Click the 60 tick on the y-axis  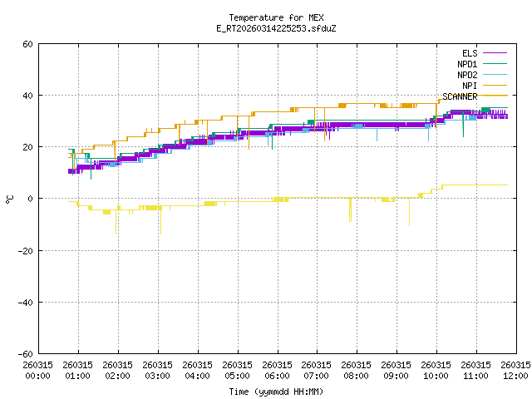[x=27, y=44]
